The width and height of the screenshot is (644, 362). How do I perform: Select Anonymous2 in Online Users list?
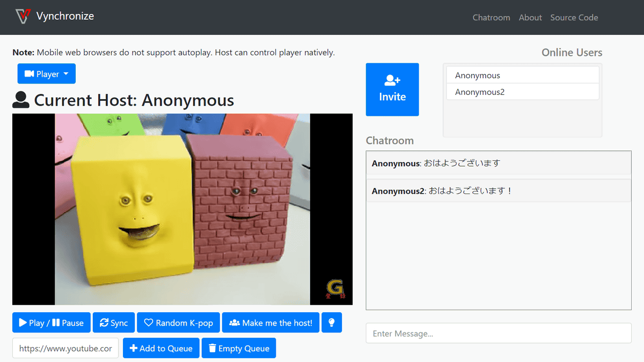[523, 92]
